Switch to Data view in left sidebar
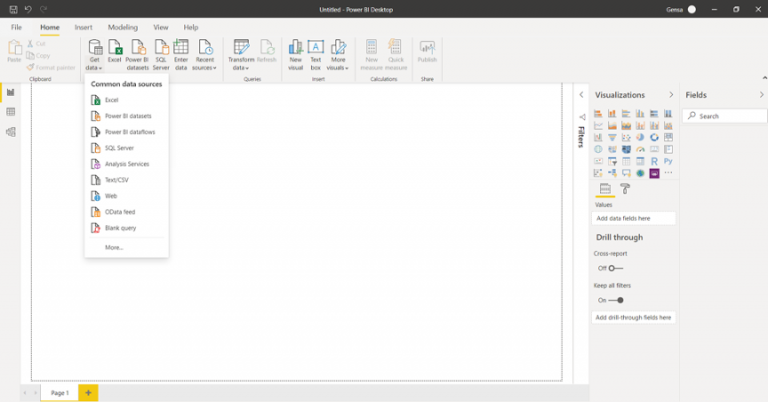The width and height of the screenshot is (768, 402). [x=10, y=112]
